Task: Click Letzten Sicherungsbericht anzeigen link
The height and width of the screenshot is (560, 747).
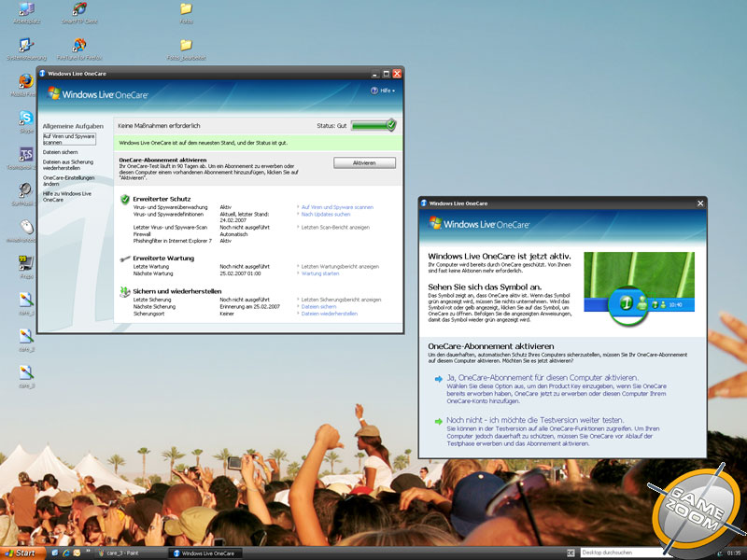Action: pos(341,300)
